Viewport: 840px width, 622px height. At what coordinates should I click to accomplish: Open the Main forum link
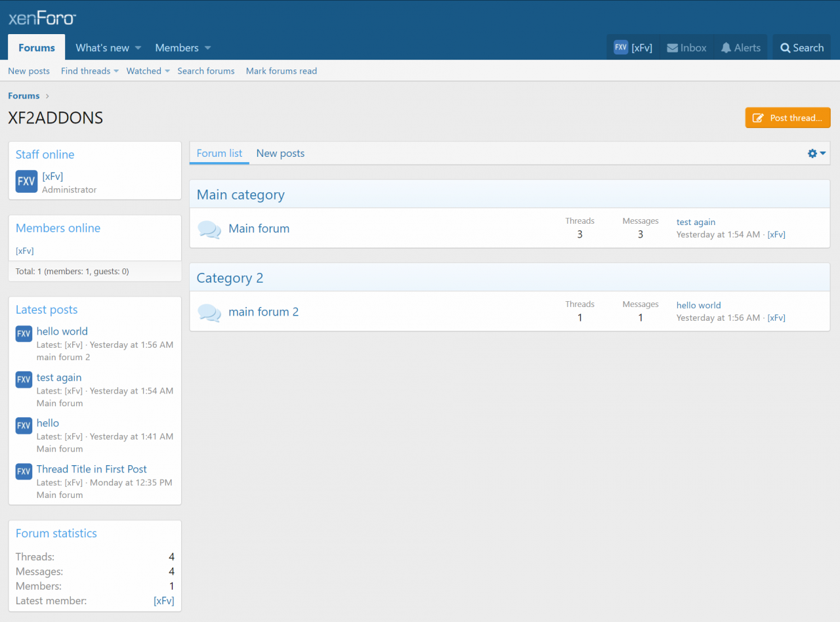click(x=259, y=228)
